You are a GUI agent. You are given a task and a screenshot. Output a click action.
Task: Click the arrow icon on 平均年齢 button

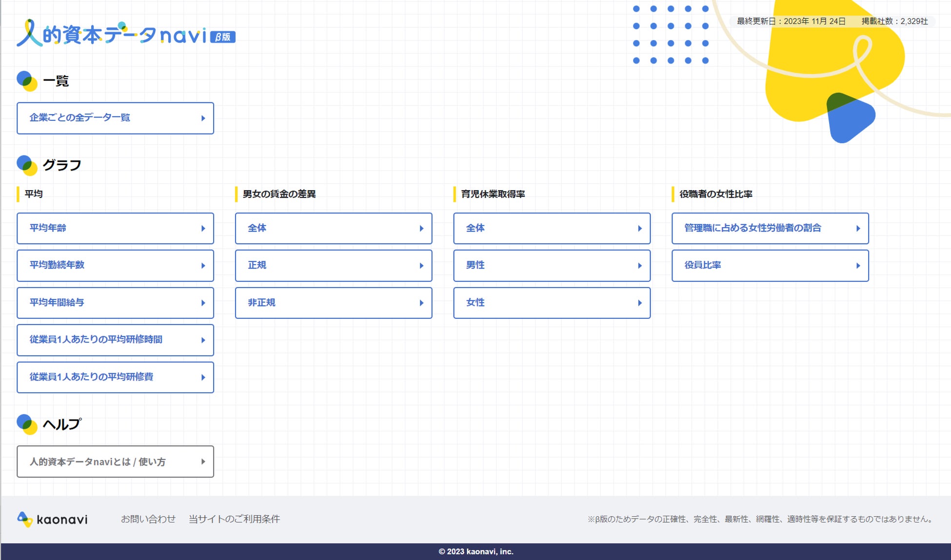pos(203,228)
